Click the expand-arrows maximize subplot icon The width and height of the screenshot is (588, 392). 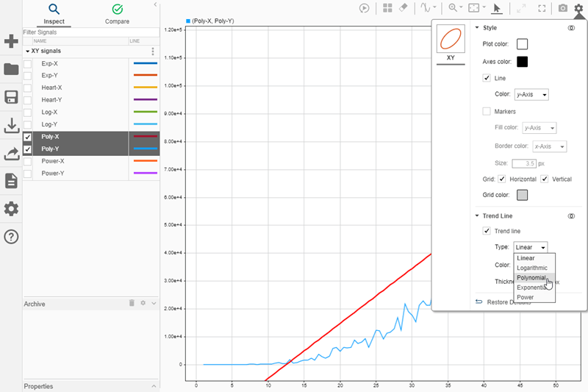(x=521, y=8)
